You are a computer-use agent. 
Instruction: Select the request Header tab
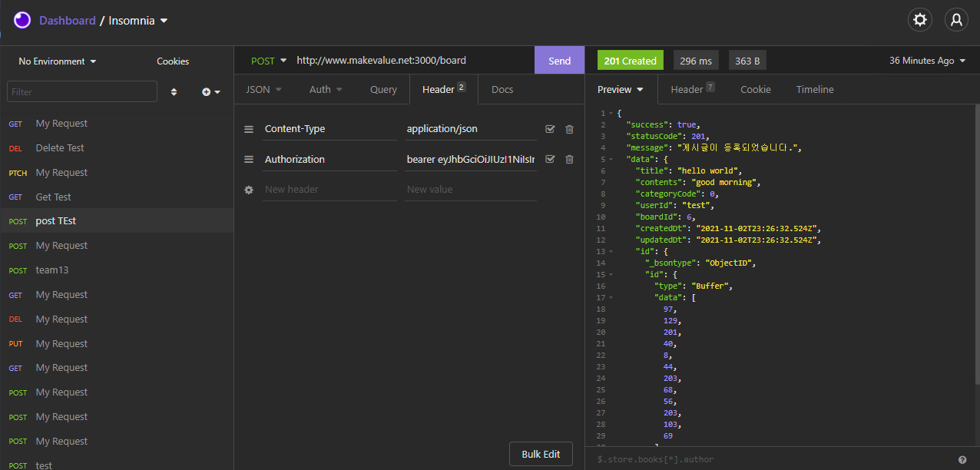444,89
